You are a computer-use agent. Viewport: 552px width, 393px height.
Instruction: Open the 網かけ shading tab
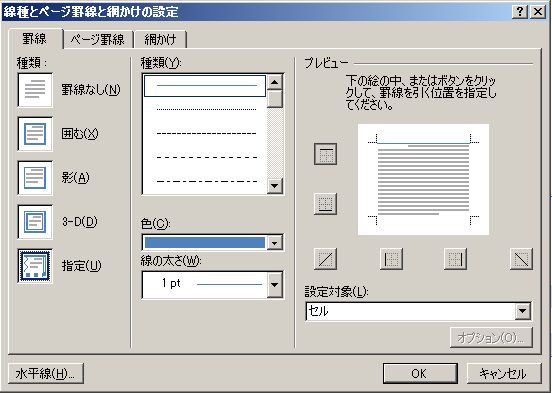(x=160, y=40)
